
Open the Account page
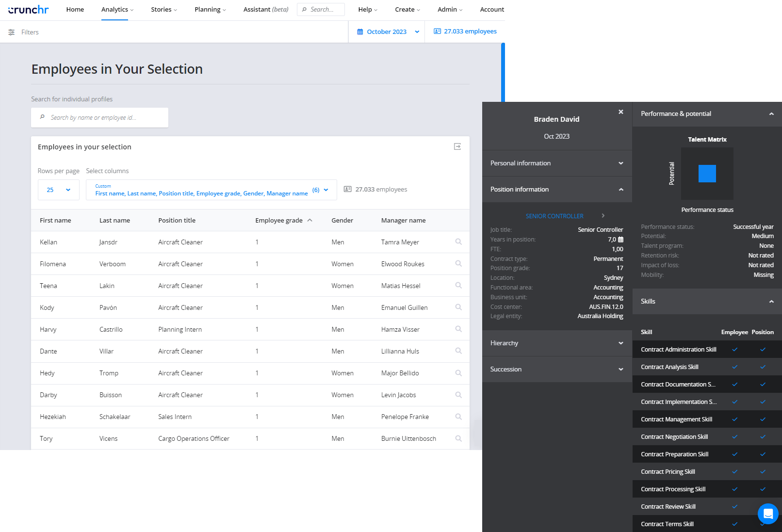[x=492, y=10]
